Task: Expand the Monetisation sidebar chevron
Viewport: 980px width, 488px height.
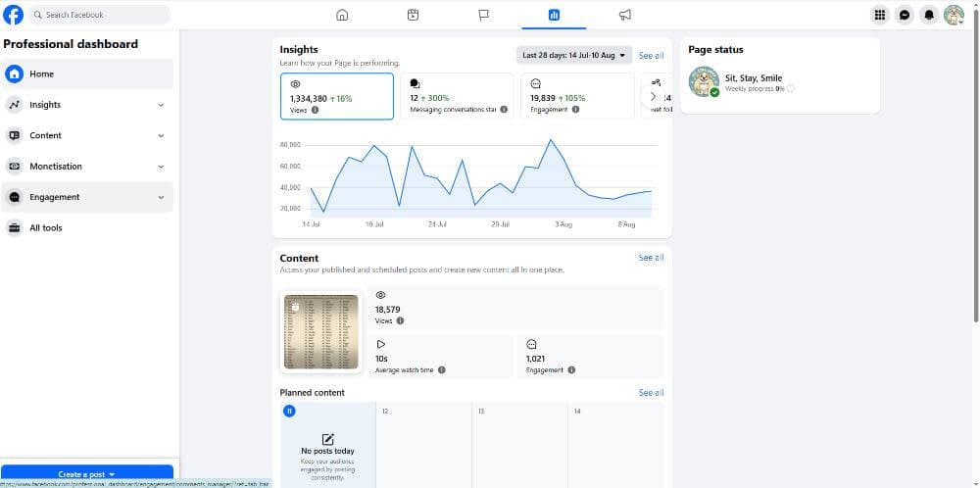Action: click(162, 167)
